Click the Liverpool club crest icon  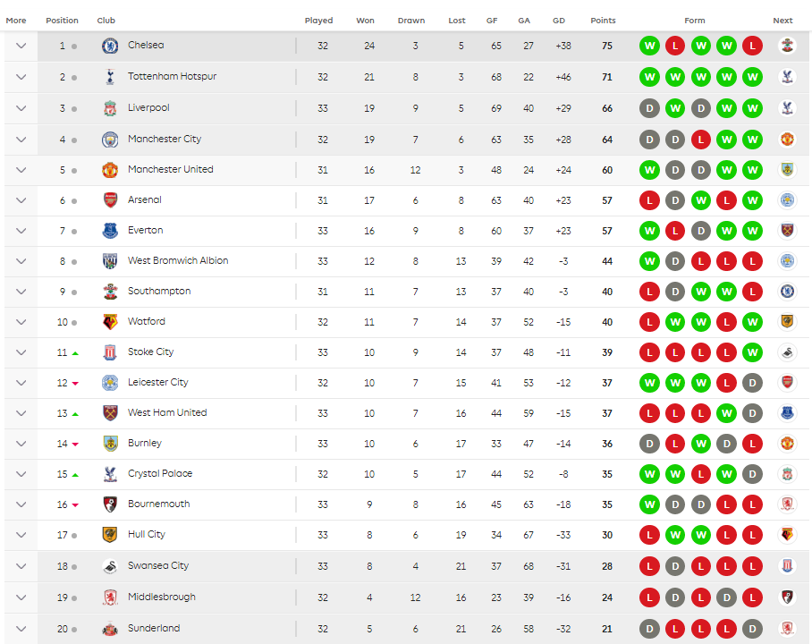(x=110, y=108)
